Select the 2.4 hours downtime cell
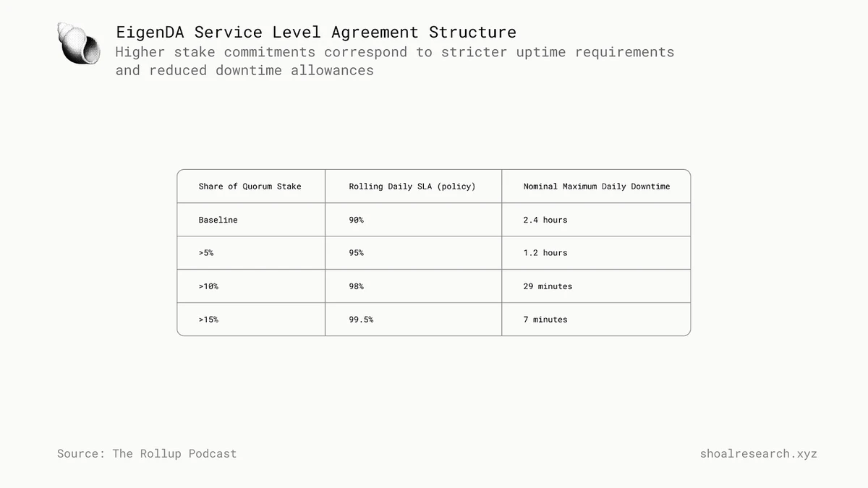868x488 pixels. click(545, 220)
